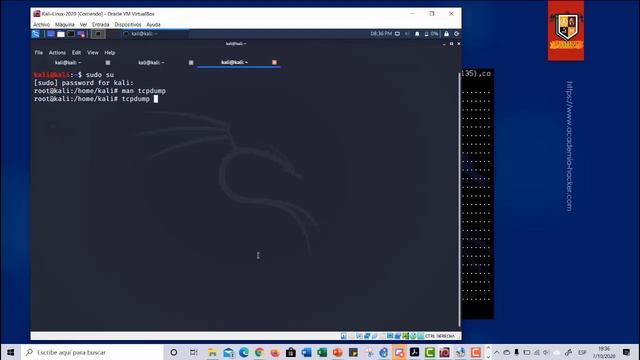Click the kali@kali window button in Kali panel
This screenshot has width=640, height=360.
point(155,34)
